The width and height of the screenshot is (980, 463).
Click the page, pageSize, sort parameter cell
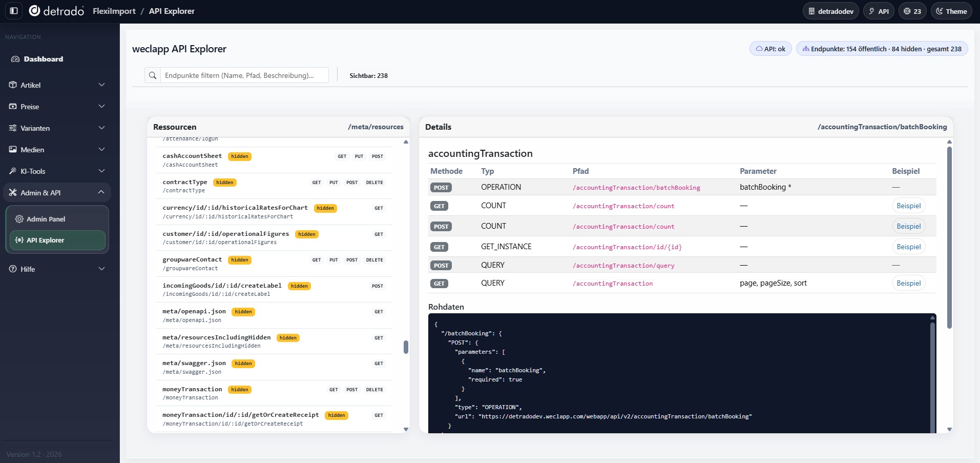click(x=773, y=283)
